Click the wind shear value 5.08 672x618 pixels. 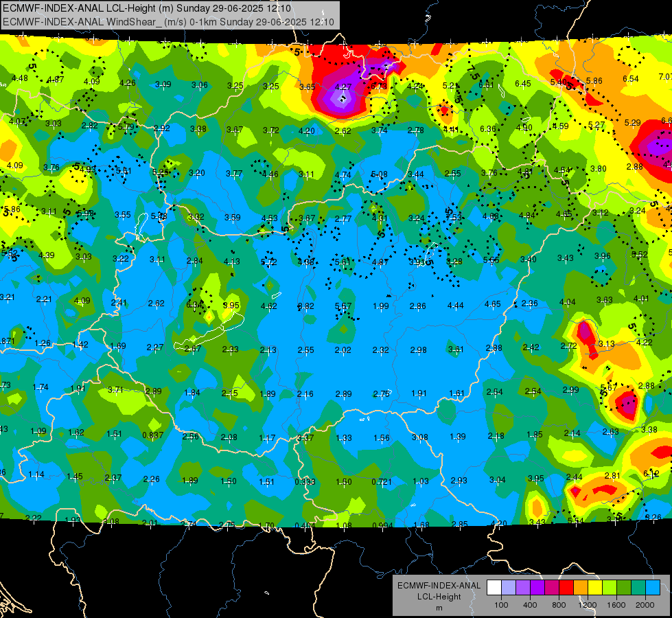click(380, 174)
